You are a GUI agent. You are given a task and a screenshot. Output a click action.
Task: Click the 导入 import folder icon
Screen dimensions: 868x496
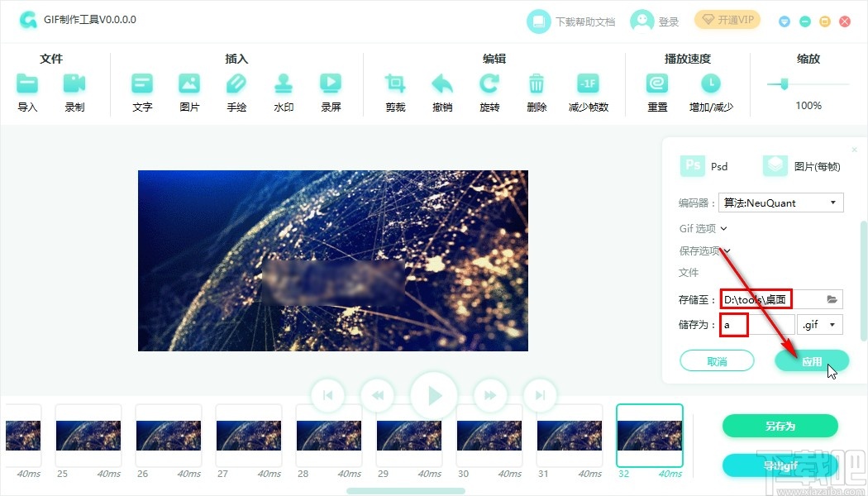27,83
